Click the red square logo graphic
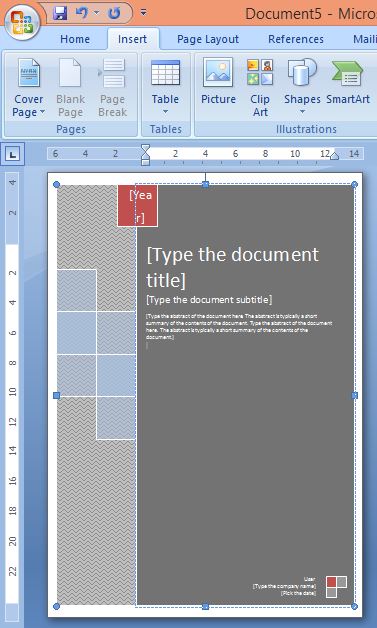 point(331,582)
